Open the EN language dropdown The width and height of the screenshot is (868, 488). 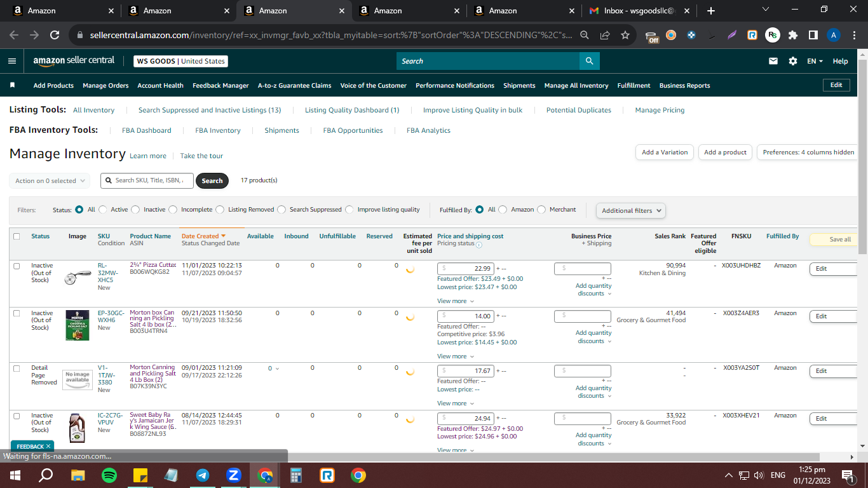point(815,61)
